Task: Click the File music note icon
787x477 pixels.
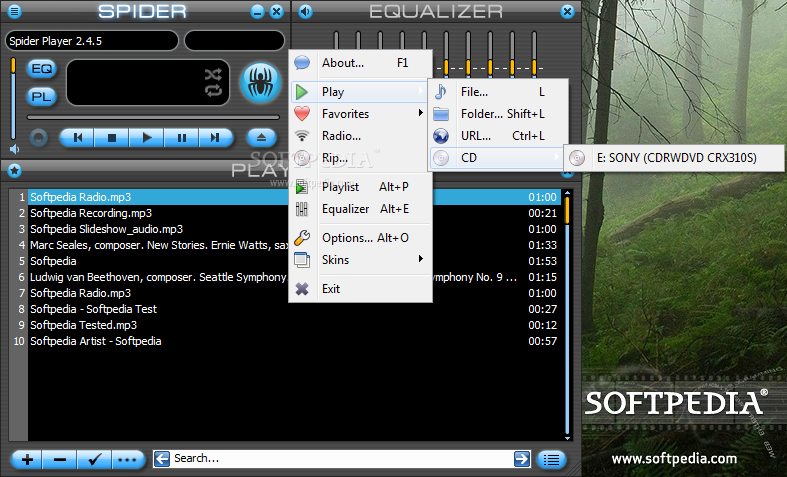Action: click(441, 92)
